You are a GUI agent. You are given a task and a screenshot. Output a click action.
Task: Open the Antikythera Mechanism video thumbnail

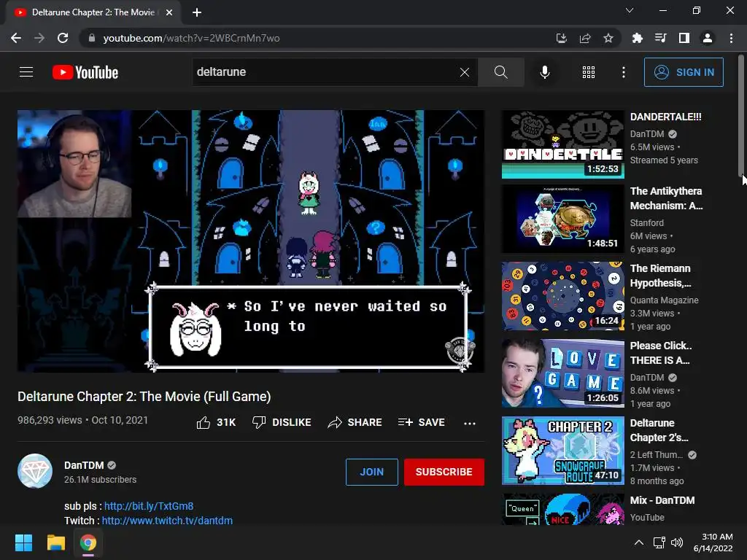point(562,219)
